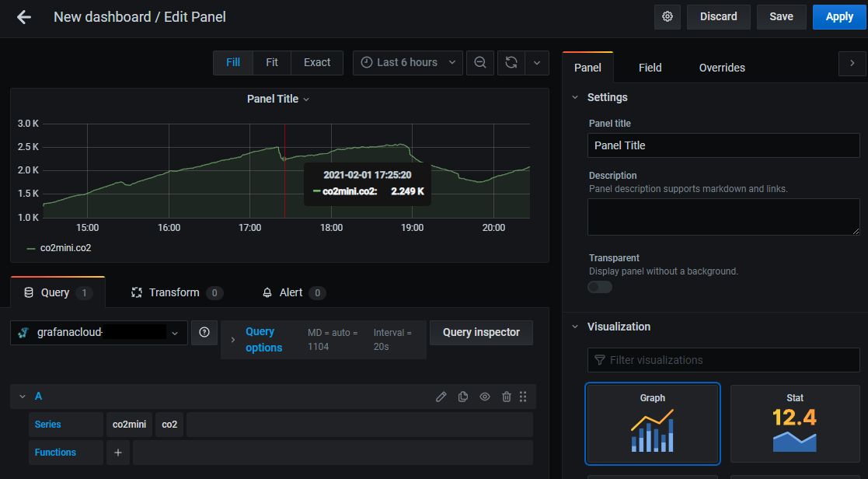Select Fit display mode

coord(272,62)
